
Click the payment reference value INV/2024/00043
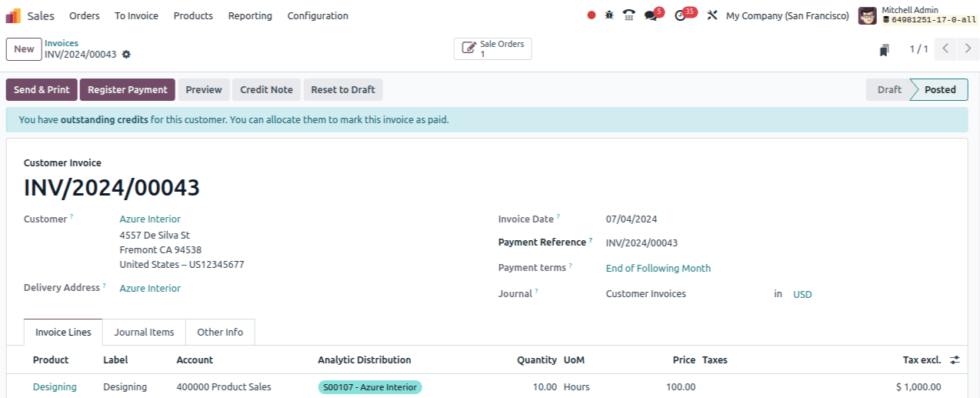642,243
